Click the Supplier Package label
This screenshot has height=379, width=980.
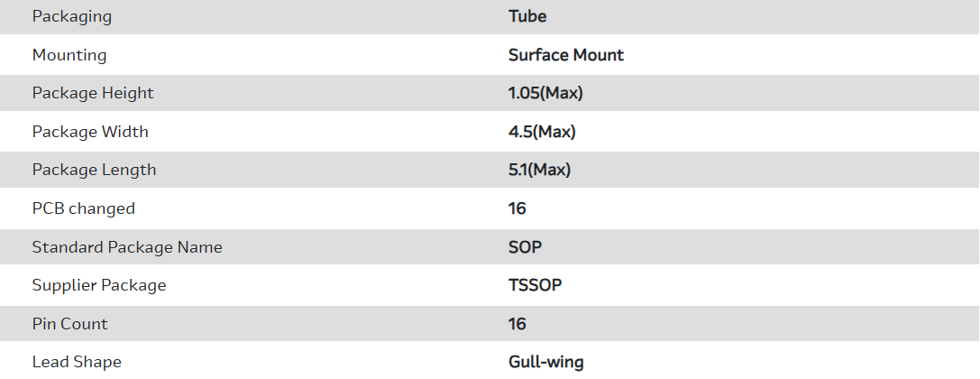pos(99,285)
